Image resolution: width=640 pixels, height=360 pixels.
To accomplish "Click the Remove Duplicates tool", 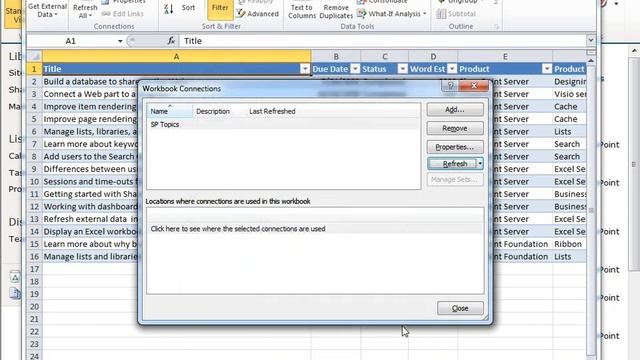I will pyautogui.click(x=336, y=10).
